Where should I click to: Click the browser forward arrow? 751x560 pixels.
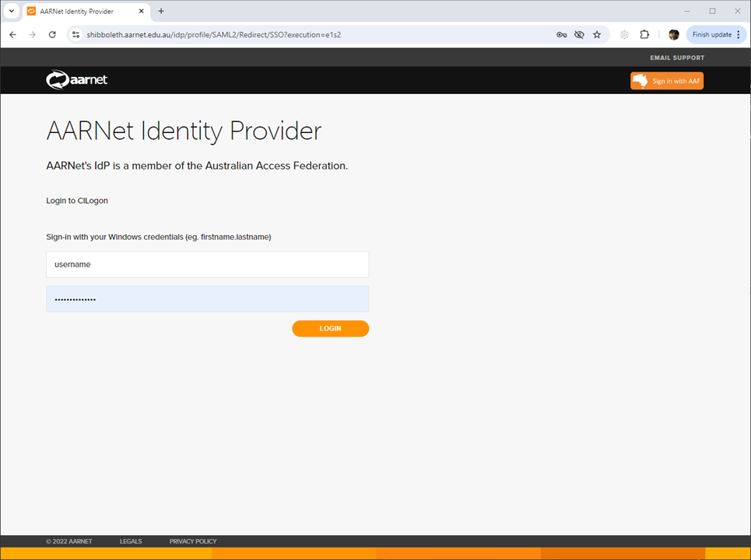point(32,34)
